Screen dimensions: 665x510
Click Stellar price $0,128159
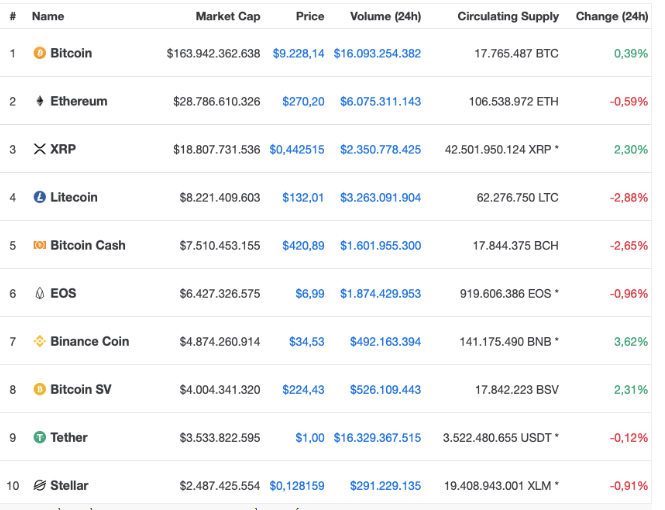pyautogui.click(x=297, y=485)
